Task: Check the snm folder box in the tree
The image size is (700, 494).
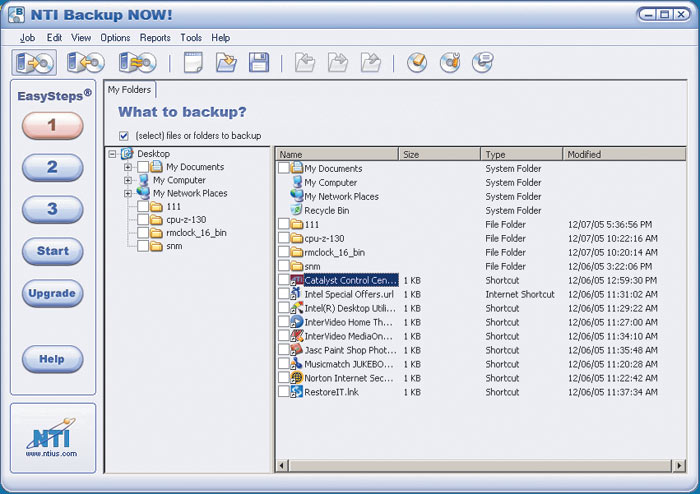Action: [143, 246]
